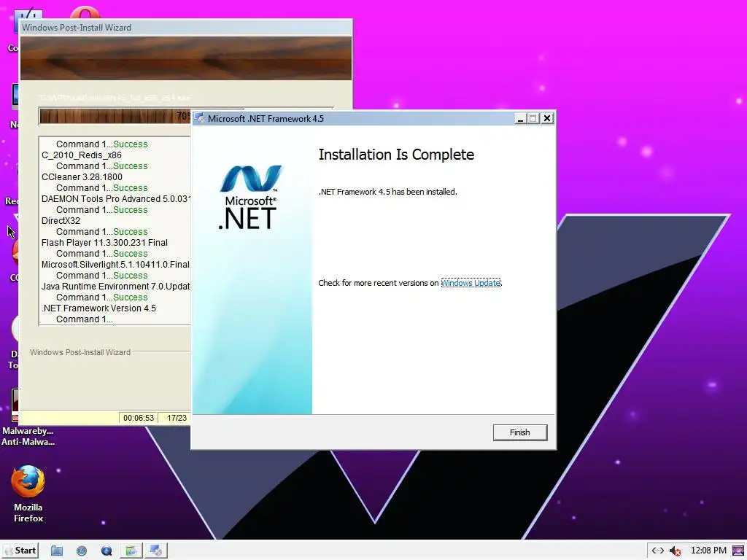
Task: Click the Microsoft.Silverlight.5.1.10411.0.Final entry
Action: coord(115,265)
